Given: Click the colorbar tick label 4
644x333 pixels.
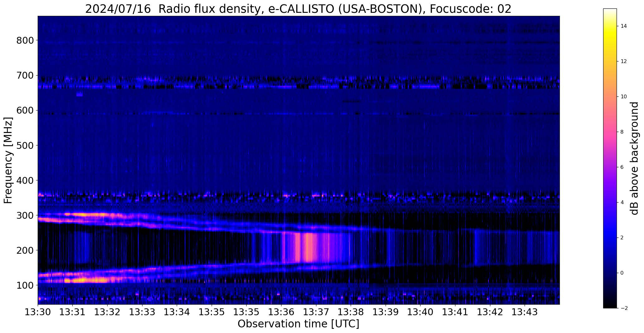Looking at the screenshot, I should tap(622, 203).
